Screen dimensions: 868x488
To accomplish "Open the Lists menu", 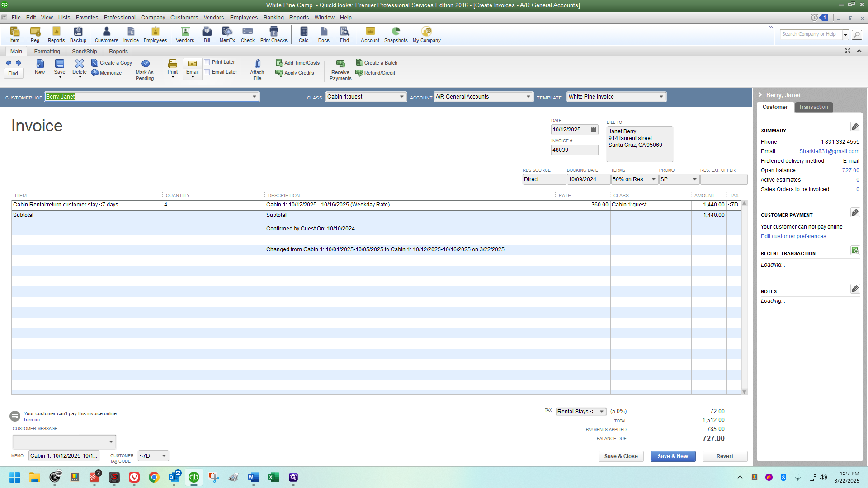I will click(x=64, y=18).
